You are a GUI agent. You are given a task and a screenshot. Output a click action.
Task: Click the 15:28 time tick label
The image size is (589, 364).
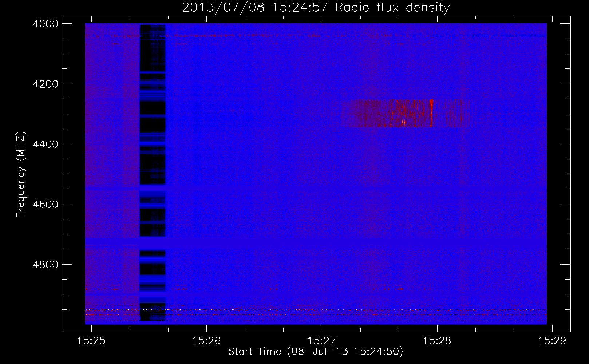click(437, 341)
